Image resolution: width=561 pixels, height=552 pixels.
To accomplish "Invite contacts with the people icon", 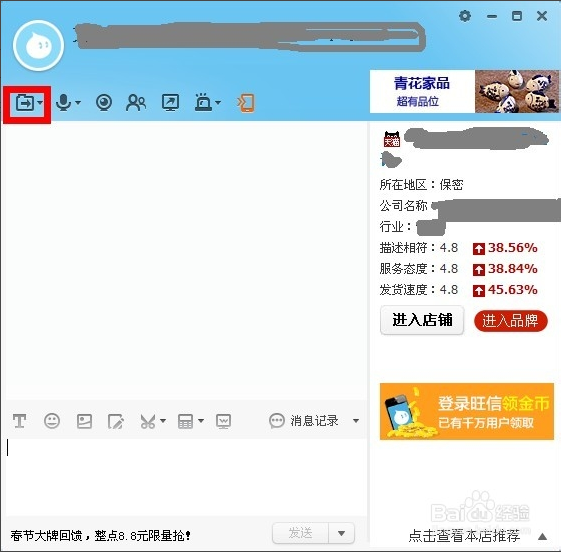I will tap(136, 103).
